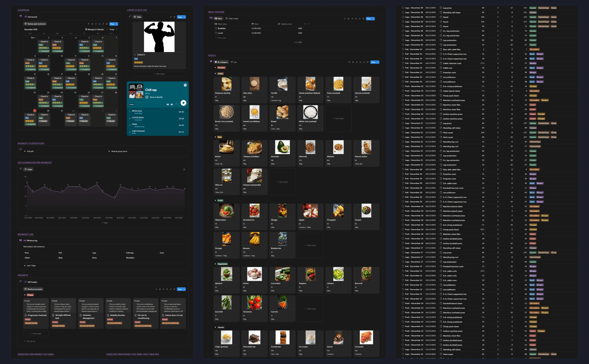This screenshot has height=364, width=589.
Task: Click Today button in calendar navigation
Action: [x=112, y=30]
